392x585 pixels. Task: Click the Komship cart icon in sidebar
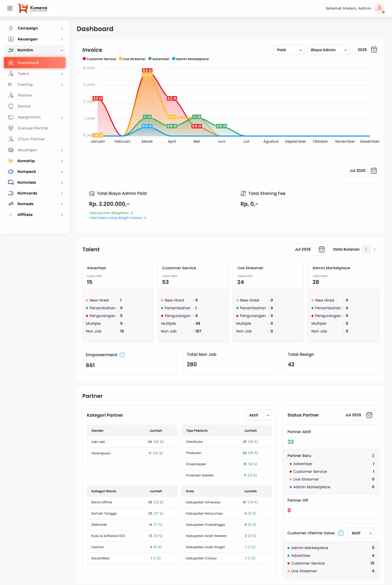(11, 161)
